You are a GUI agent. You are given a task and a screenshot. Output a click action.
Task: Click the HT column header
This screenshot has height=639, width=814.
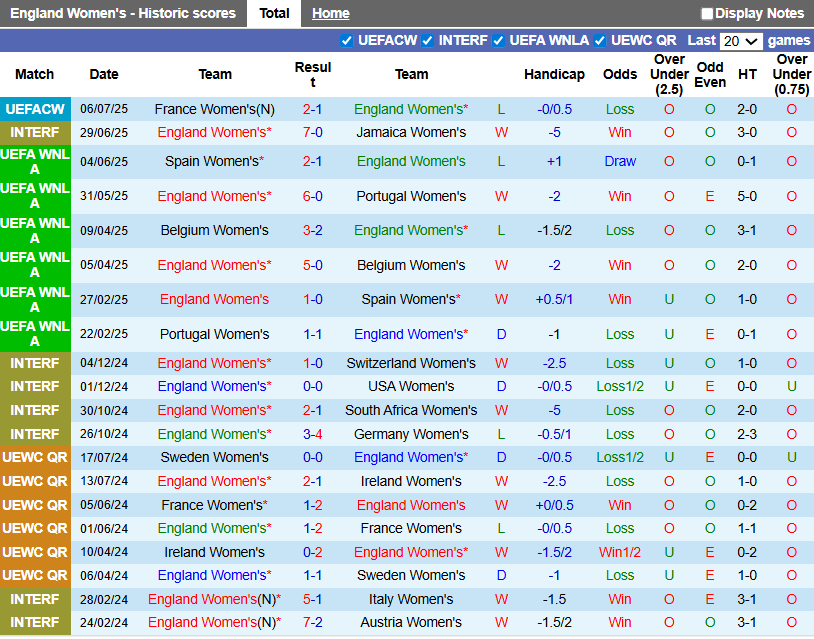[747, 74]
